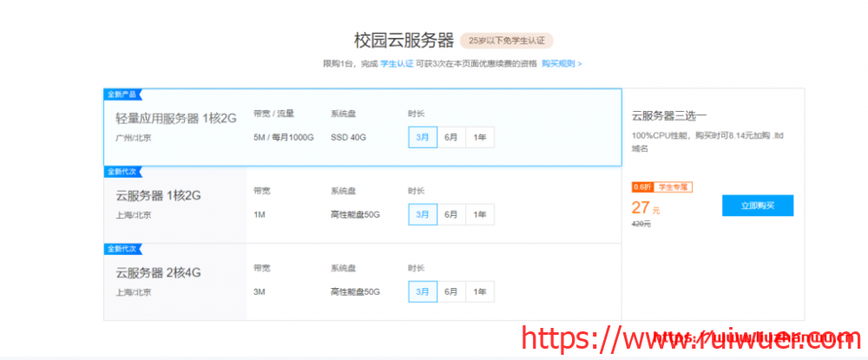Click the 学生认证 link
This screenshot has height=360, width=868.
click(x=398, y=63)
